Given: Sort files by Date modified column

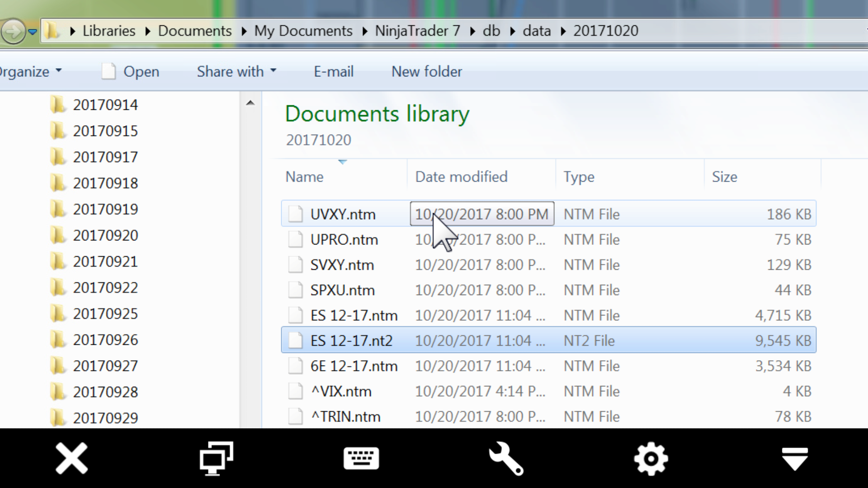Looking at the screenshot, I should (x=461, y=177).
